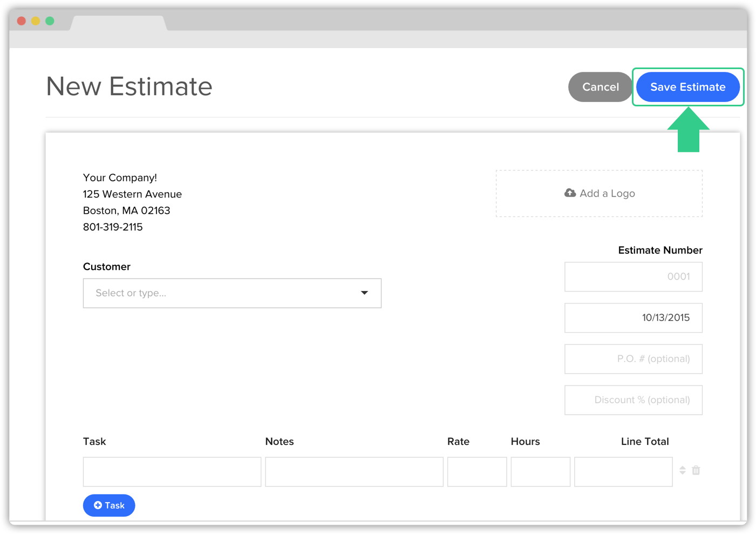Screen dimensions: 756x534
Task: Click the reorder arrows on task row
Action: coord(683,470)
